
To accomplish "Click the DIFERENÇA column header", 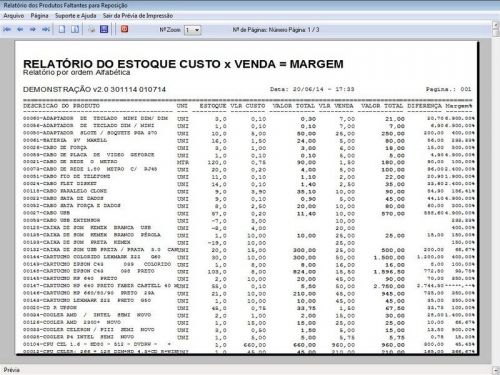I will pos(424,106).
